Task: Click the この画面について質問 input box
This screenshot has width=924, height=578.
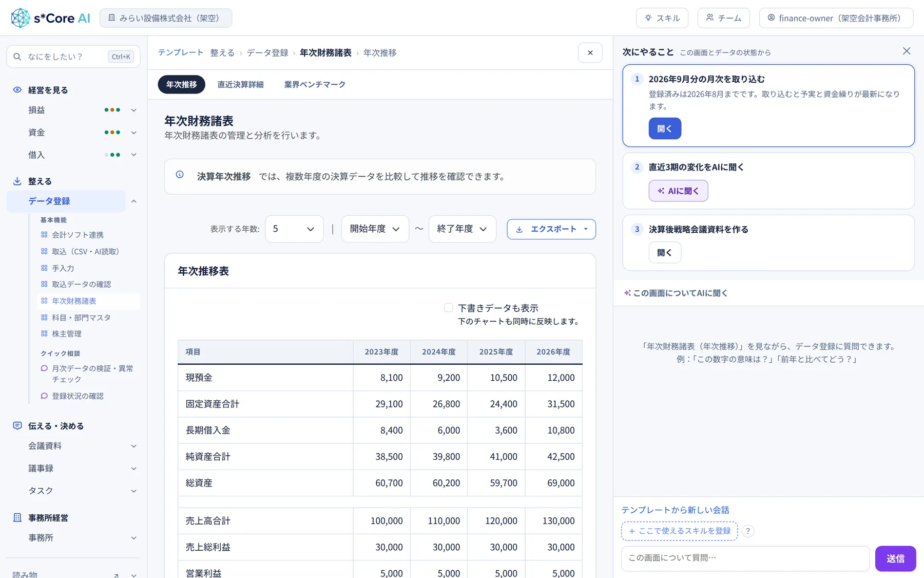Action: 745,558
